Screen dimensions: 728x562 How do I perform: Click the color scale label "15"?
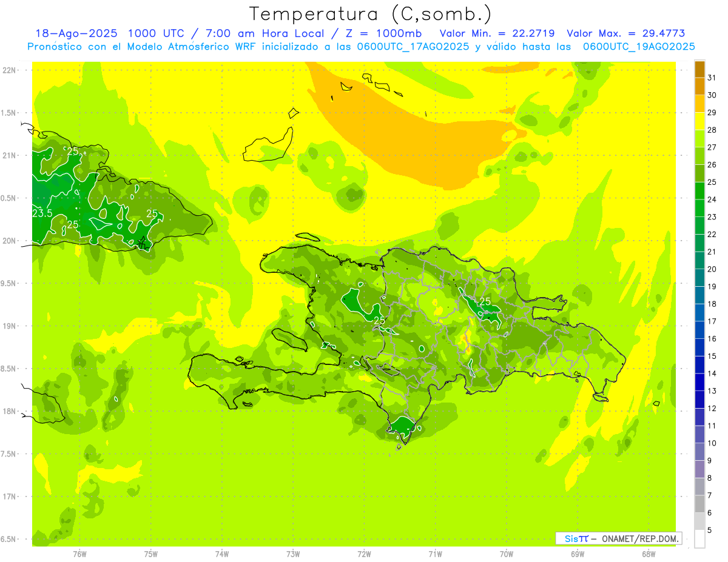pyautogui.click(x=712, y=356)
